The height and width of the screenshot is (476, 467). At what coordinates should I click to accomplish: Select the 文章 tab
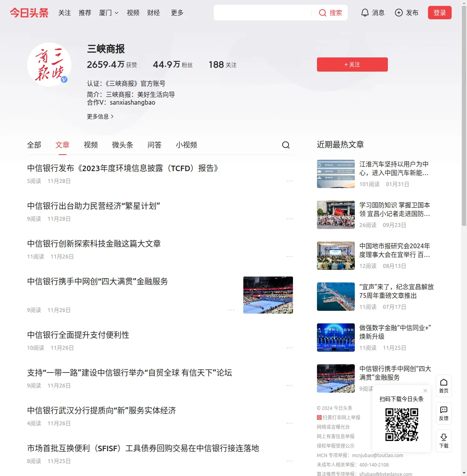pos(63,145)
